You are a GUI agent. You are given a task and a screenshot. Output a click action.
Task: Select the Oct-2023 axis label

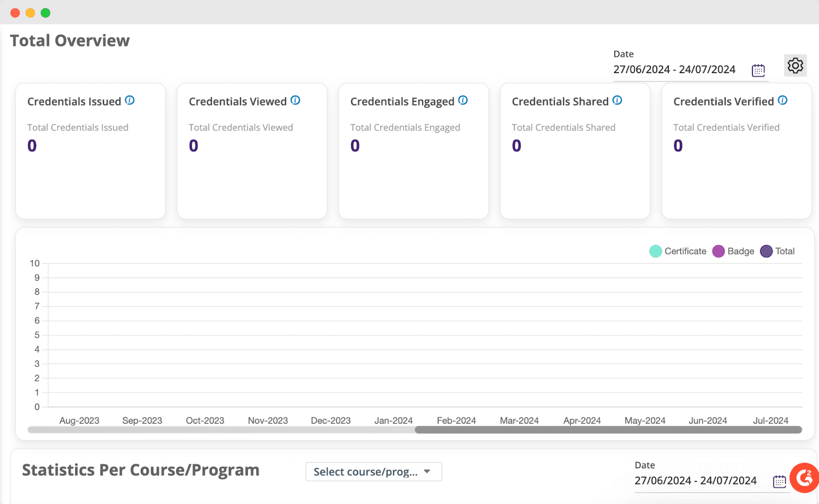pos(205,421)
